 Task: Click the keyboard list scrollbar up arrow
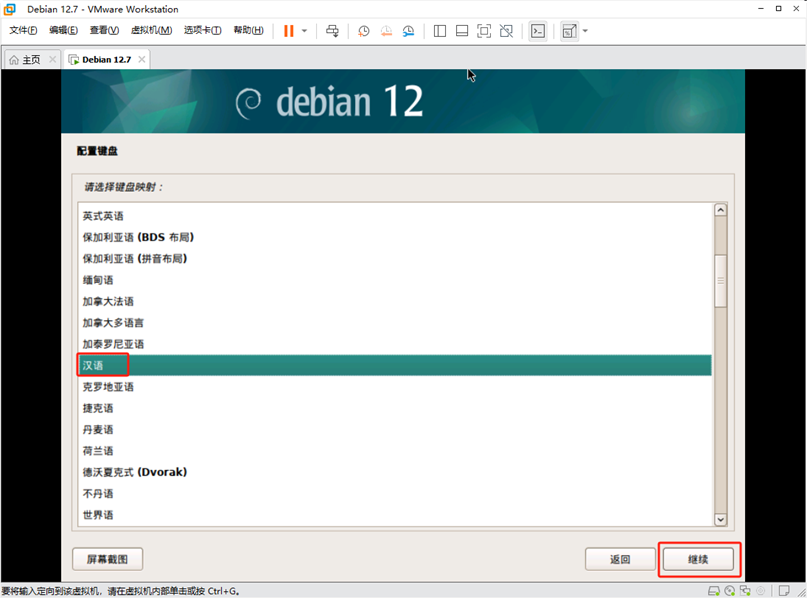[x=721, y=210]
